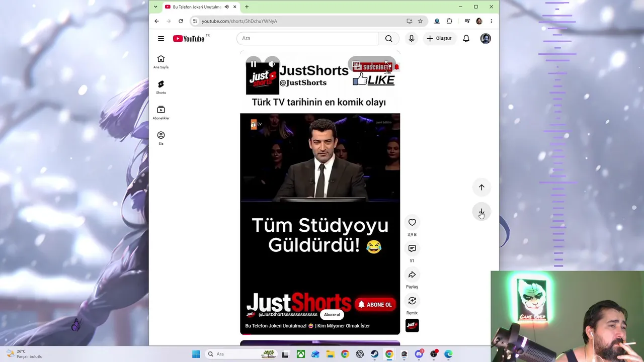Enter fullscreen on the Short
The width and height of the screenshot is (644, 362).
tap(387, 64)
